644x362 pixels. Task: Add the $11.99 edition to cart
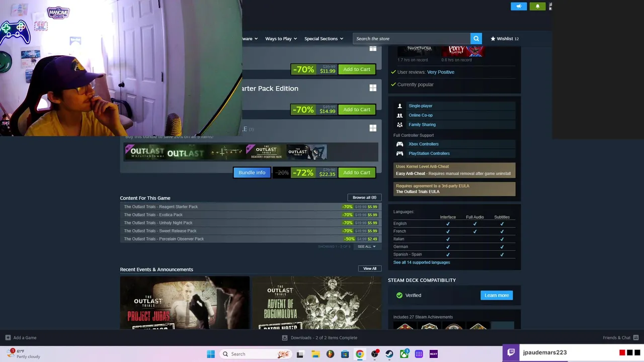[x=357, y=69]
